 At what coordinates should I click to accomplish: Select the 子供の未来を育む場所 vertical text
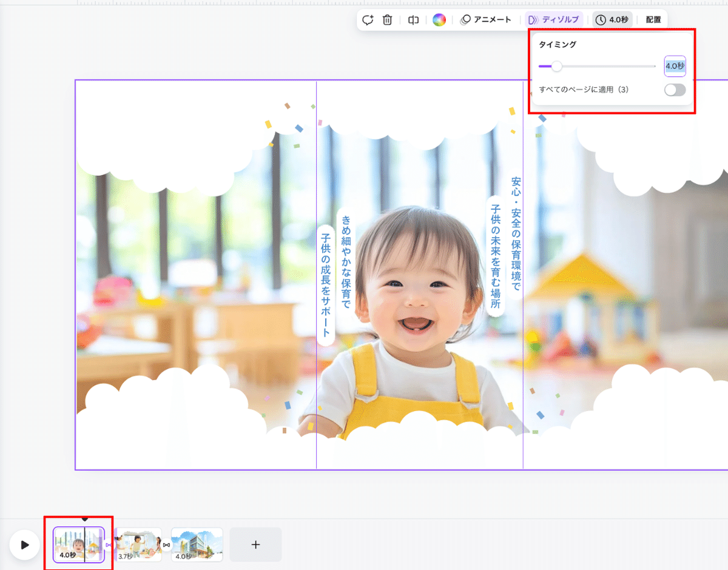pos(496,256)
